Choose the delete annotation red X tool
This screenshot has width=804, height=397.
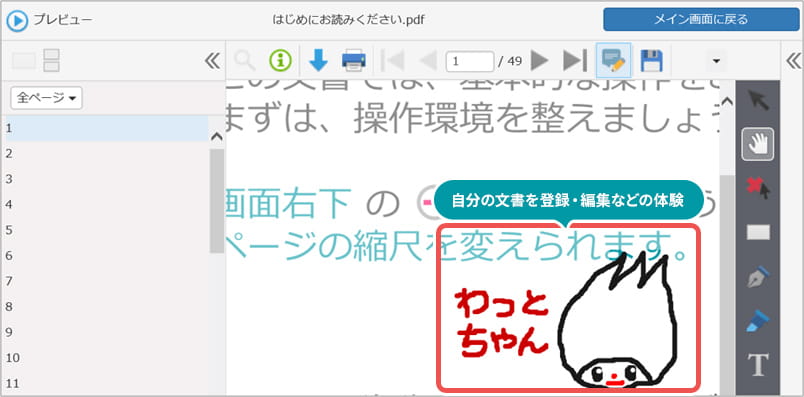(758, 188)
